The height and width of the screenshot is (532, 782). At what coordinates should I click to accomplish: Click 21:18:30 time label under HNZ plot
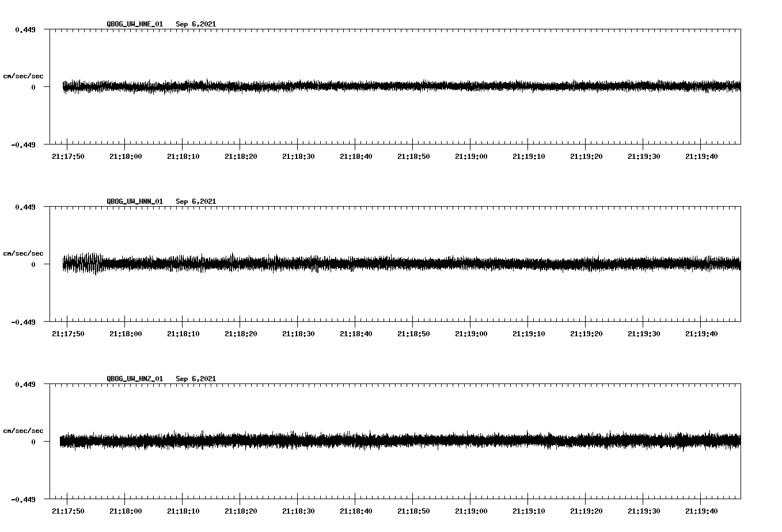click(298, 511)
